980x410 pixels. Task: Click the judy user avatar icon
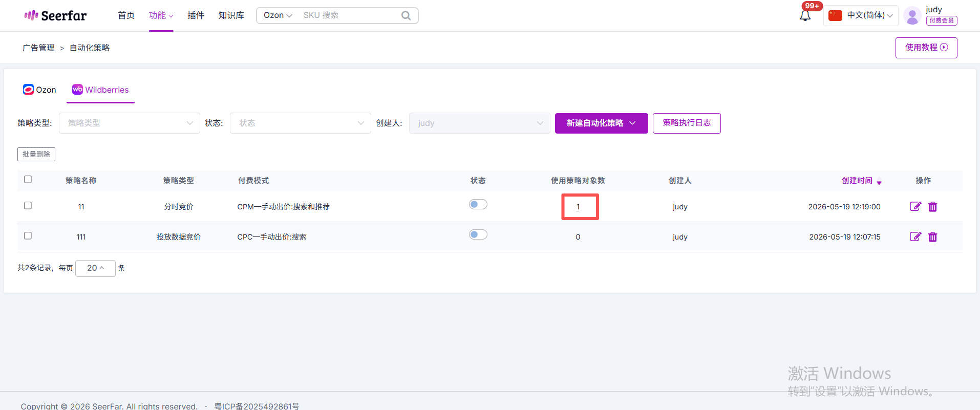click(912, 16)
